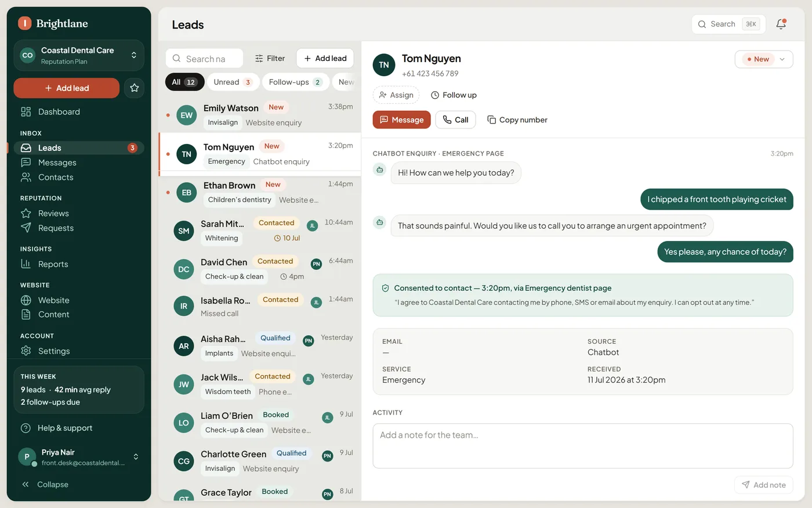The width and height of the screenshot is (812, 508).
Task: Click the Emergency tag on Tom Nguyen
Action: (x=226, y=161)
